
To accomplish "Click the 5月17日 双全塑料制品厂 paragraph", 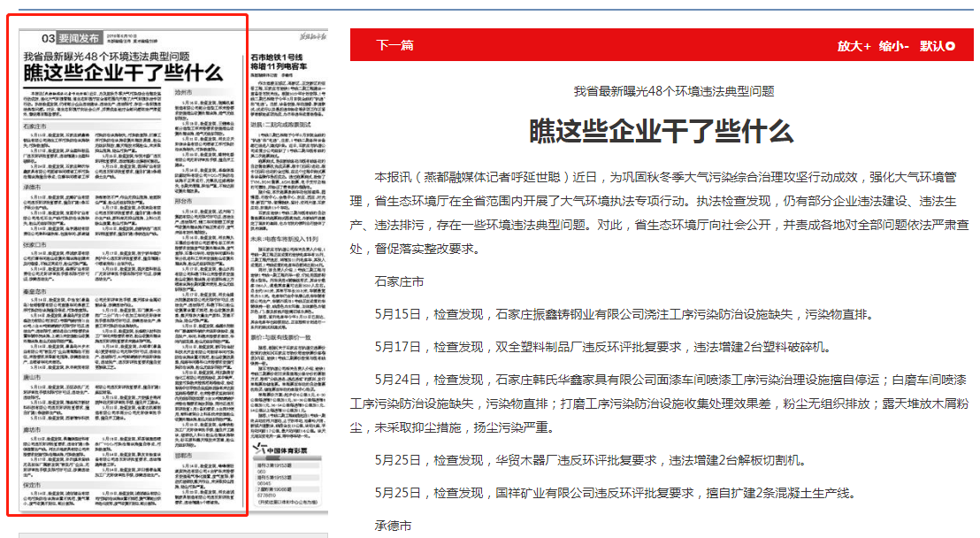I will pyautogui.click(x=601, y=346).
